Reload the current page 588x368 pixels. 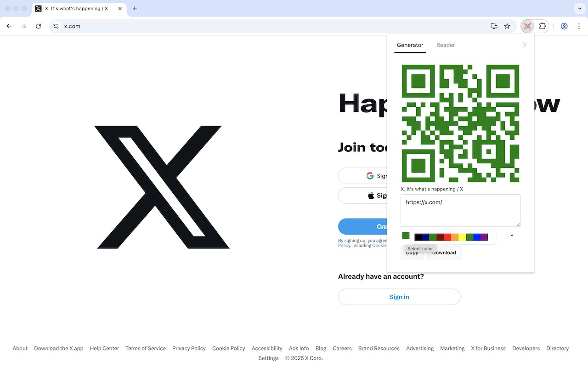tap(39, 26)
